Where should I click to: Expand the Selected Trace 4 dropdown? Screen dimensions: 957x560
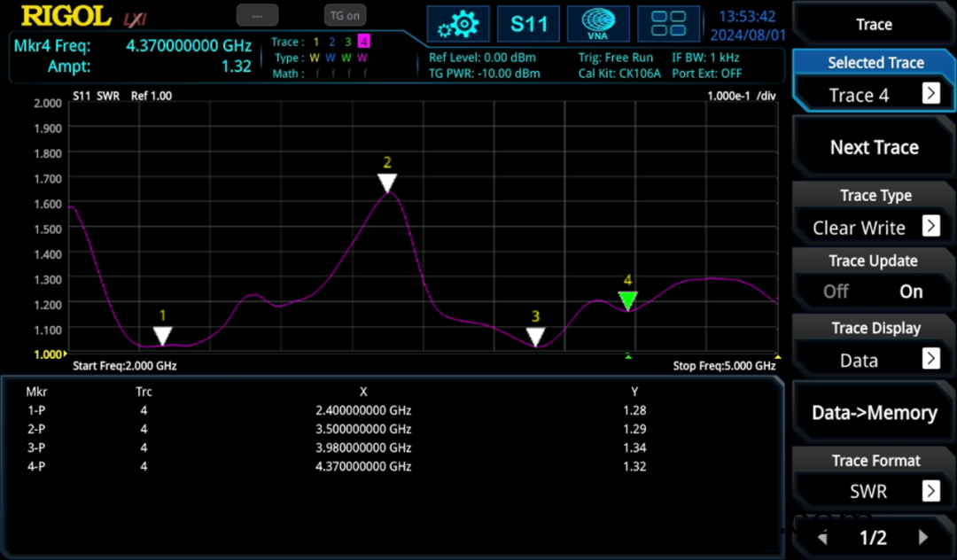click(930, 94)
